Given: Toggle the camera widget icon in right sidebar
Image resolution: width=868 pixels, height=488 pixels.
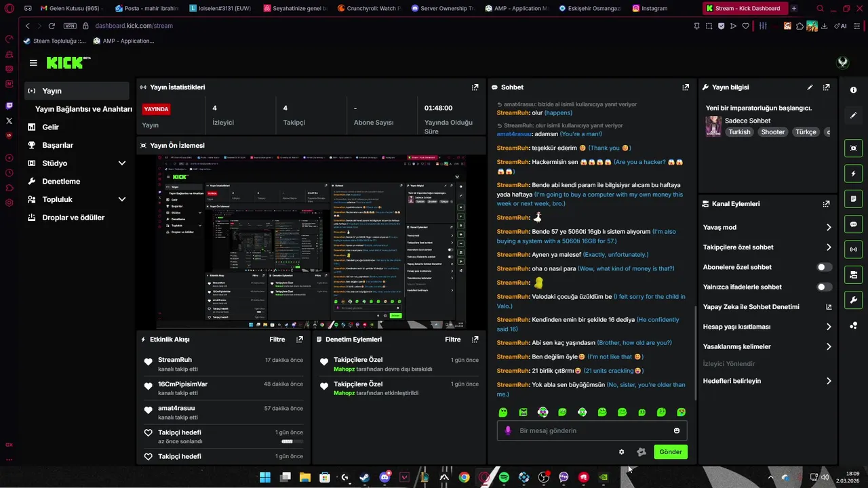Looking at the screenshot, I should pos(853,274).
